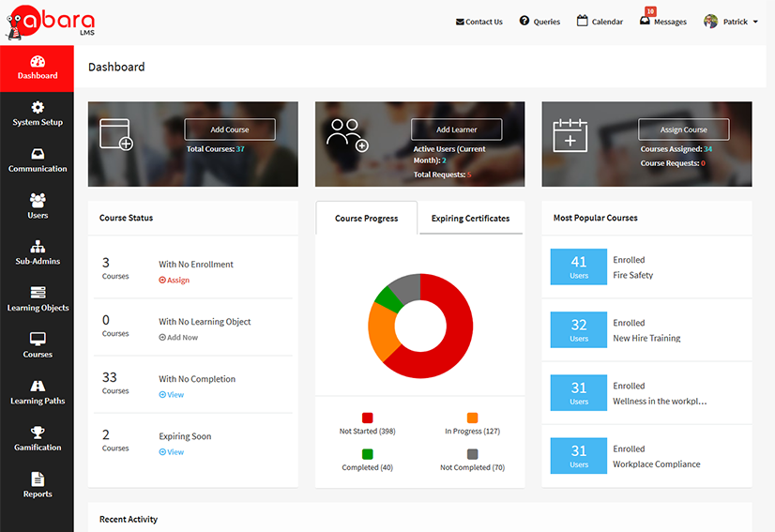Image resolution: width=775 pixels, height=532 pixels.
Task: Open Reports document icon
Action: coord(38,479)
